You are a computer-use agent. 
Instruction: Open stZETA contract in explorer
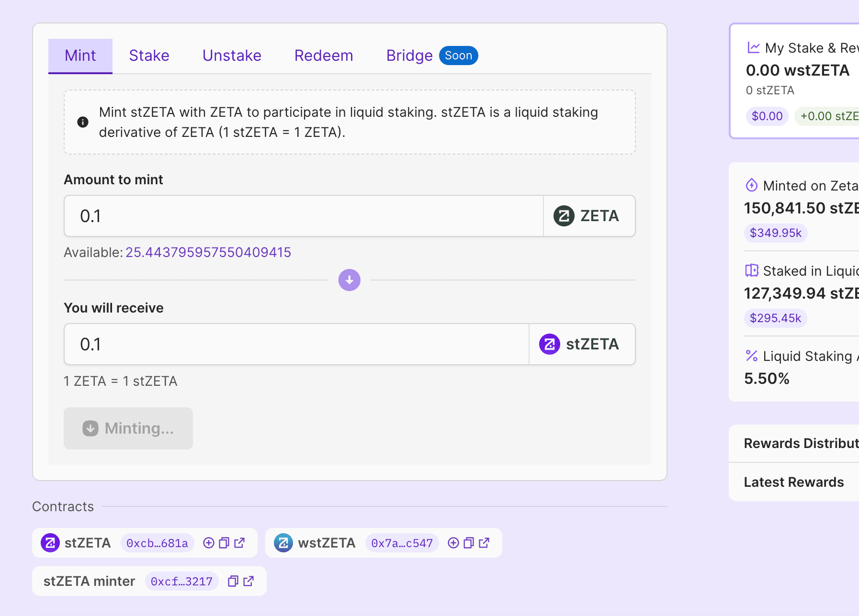coord(239,543)
